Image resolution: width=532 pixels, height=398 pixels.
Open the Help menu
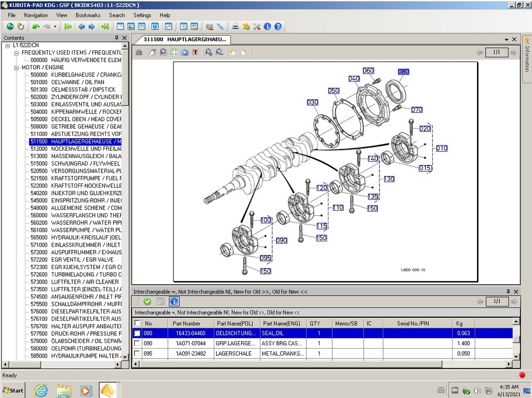pyautogui.click(x=165, y=15)
